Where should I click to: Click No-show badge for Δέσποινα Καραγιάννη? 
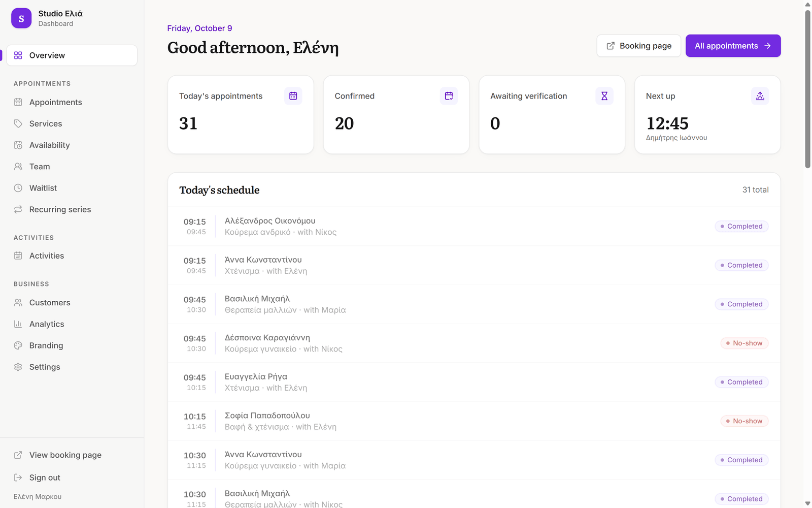pos(745,343)
